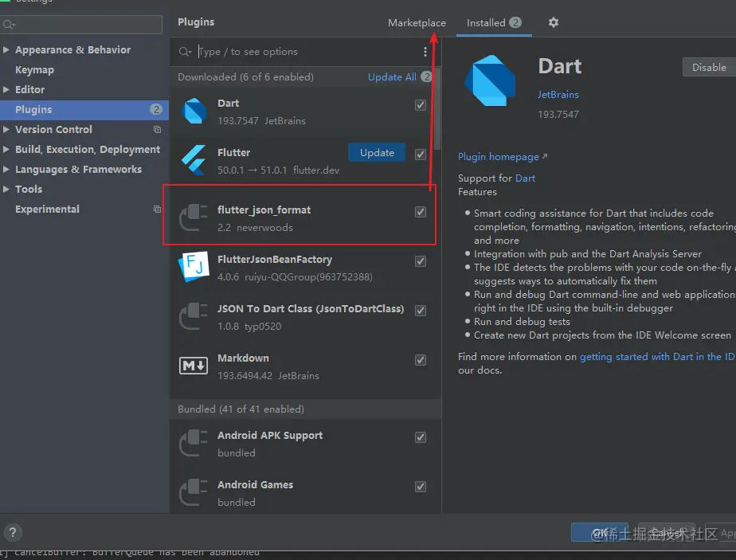
Task: Open the plugins gear settings menu
Action: [x=554, y=22]
